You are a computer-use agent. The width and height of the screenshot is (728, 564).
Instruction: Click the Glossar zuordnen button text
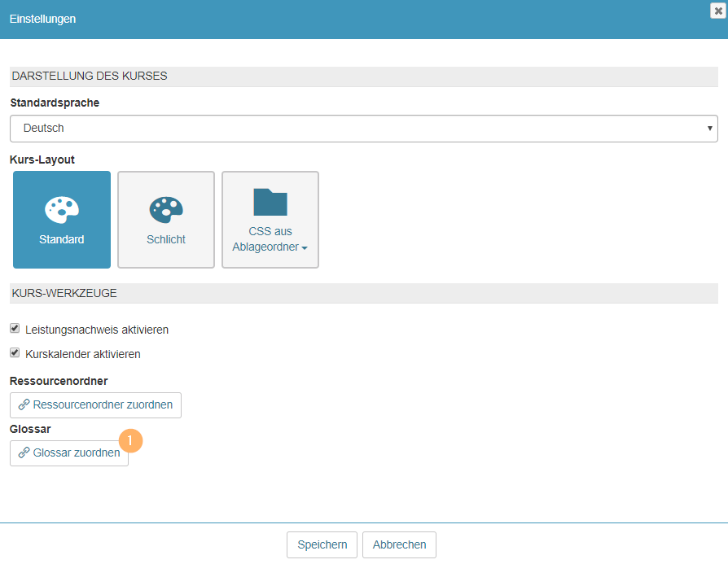(77, 453)
